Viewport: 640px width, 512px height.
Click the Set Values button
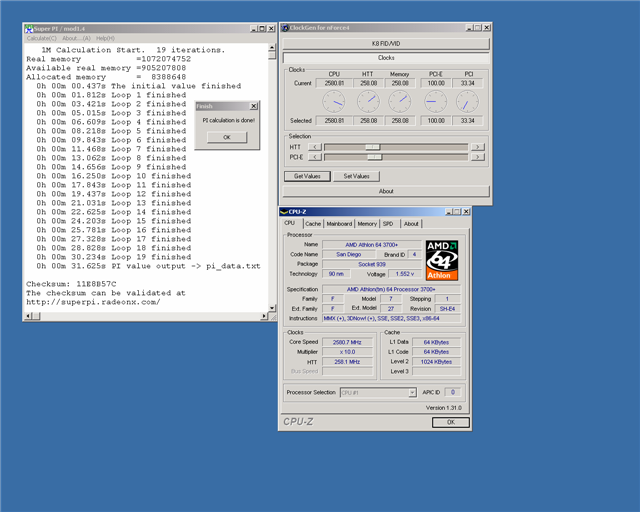356,176
